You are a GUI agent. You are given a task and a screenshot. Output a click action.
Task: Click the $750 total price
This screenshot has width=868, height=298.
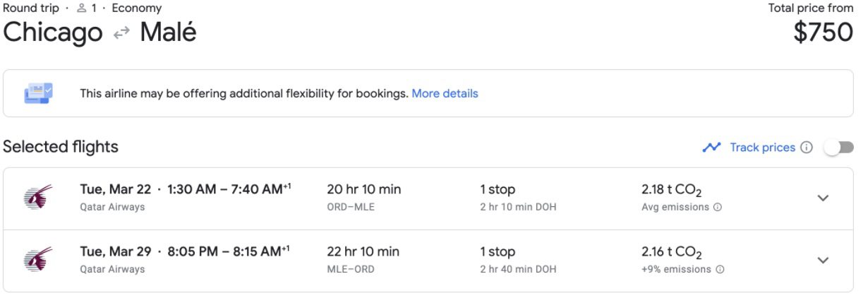pos(823,33)
